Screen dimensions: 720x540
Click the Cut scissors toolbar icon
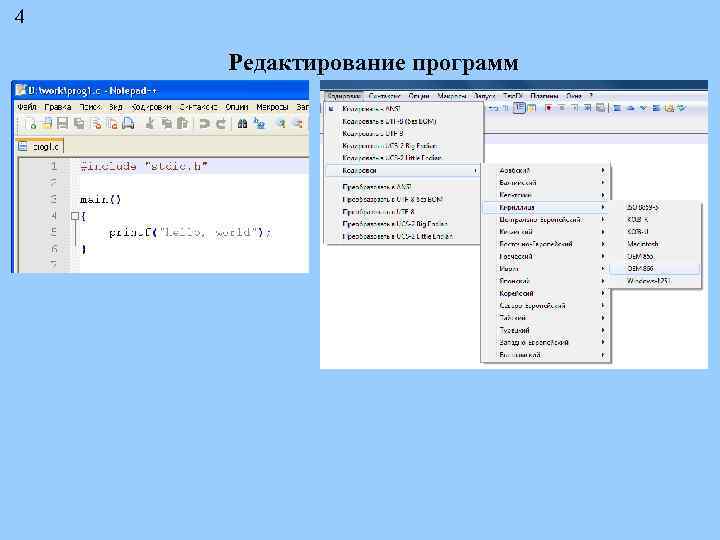150,123
